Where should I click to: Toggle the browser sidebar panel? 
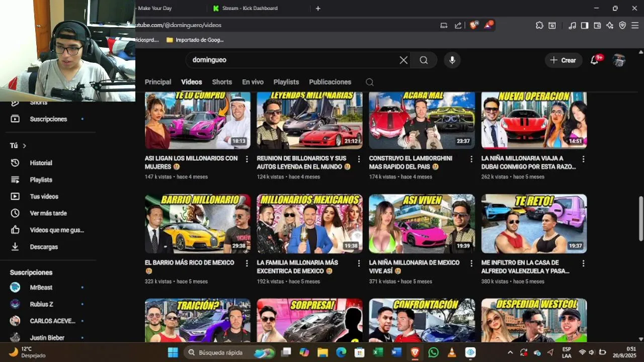point(585,25)
